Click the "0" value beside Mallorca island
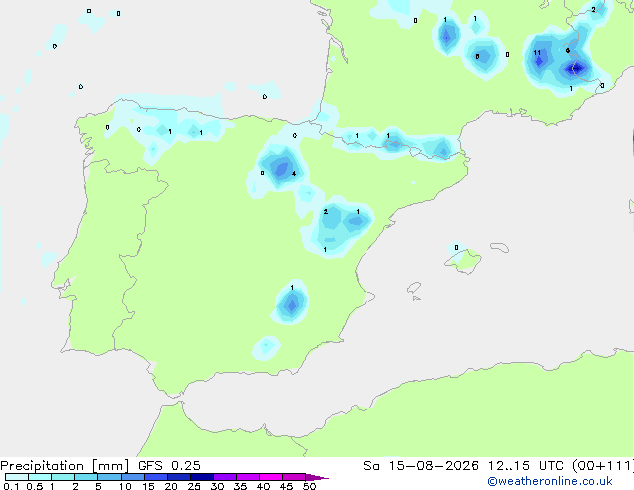The image size is (634, 490). coord(456,248)
